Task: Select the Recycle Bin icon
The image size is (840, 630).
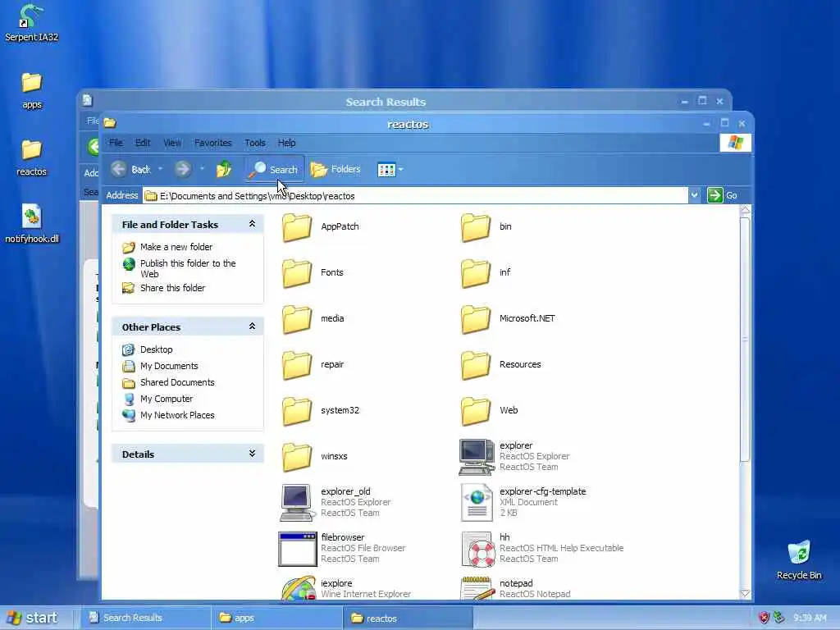Action: click(799, 560)
